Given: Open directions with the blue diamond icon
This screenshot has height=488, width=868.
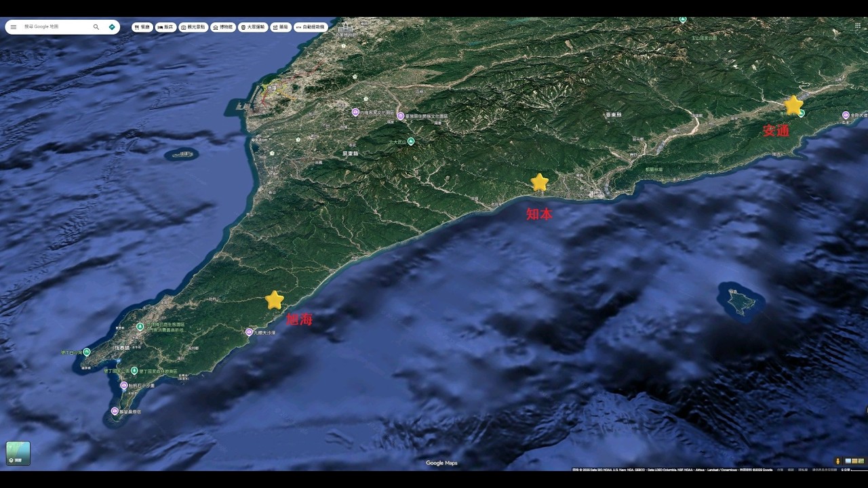Looking at the screenshot, I should tap(112, 27).
